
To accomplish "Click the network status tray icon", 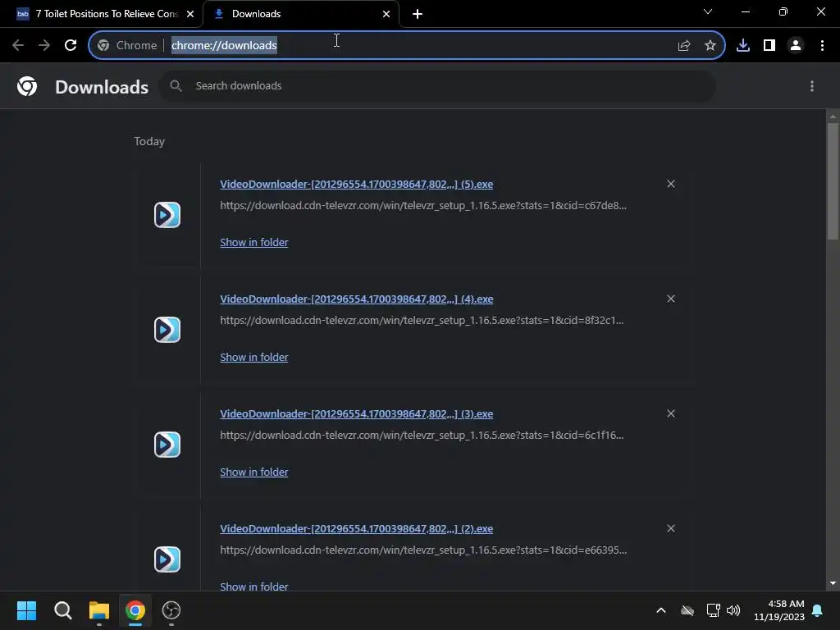I will tap(713, 610).
